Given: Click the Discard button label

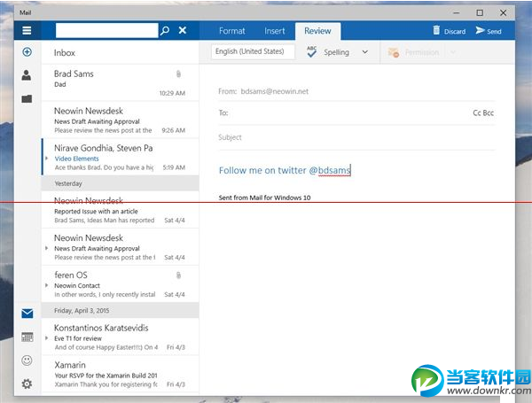Looking at the screenshot, I should coord(455,32).
